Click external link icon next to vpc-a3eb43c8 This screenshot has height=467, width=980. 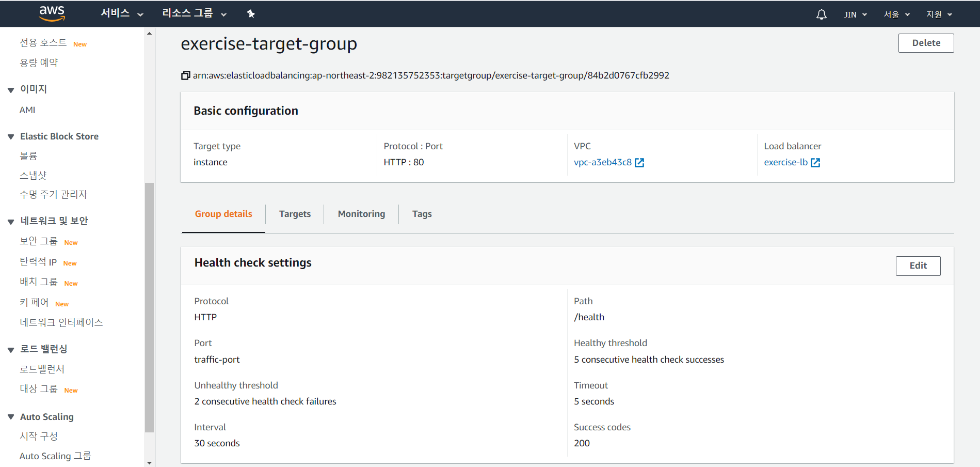639,163
